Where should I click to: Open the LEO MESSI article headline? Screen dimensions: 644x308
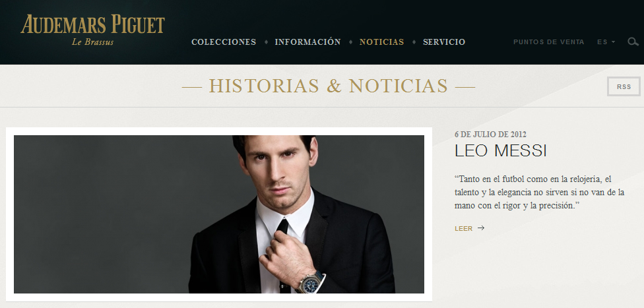(x=501, y=151)
